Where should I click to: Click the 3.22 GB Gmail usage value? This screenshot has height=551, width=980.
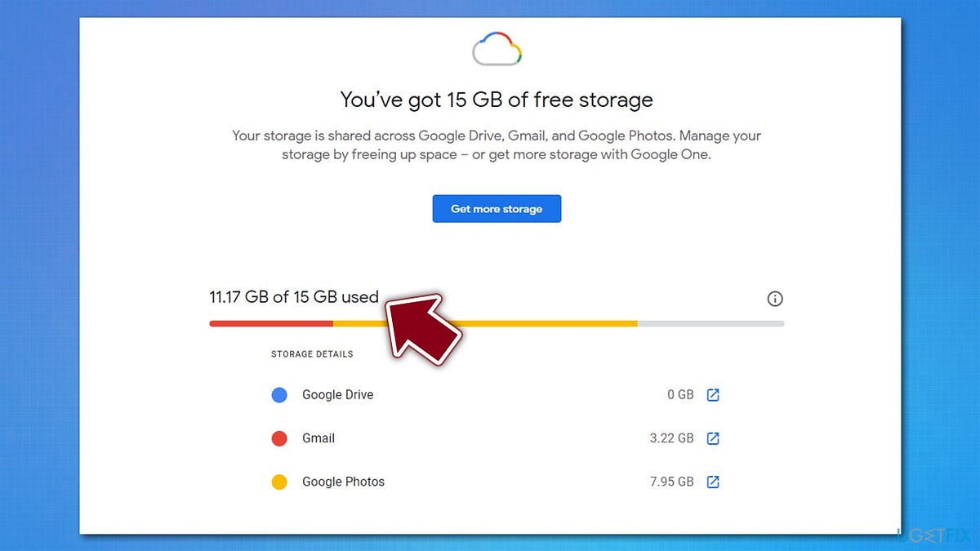point(671,438)
